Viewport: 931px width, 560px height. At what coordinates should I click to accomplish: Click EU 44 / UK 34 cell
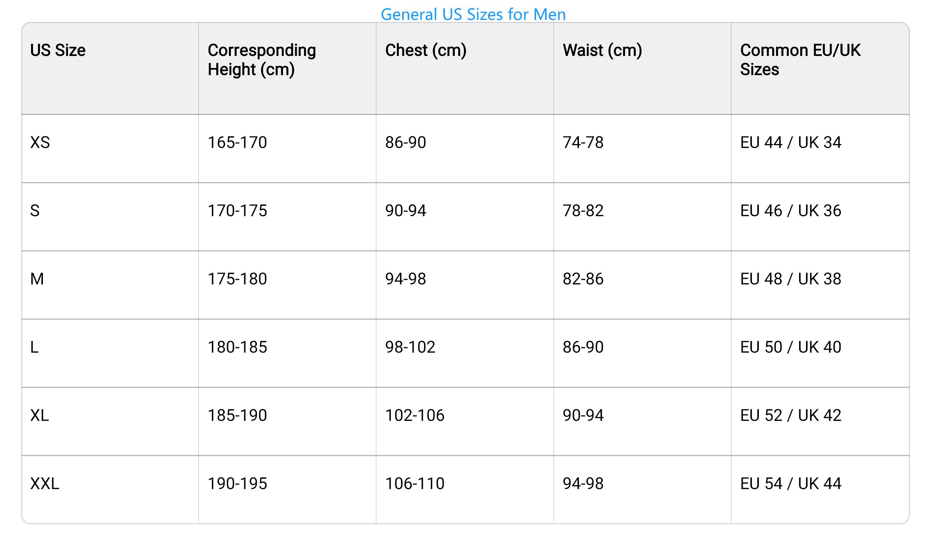pos(820,149)
